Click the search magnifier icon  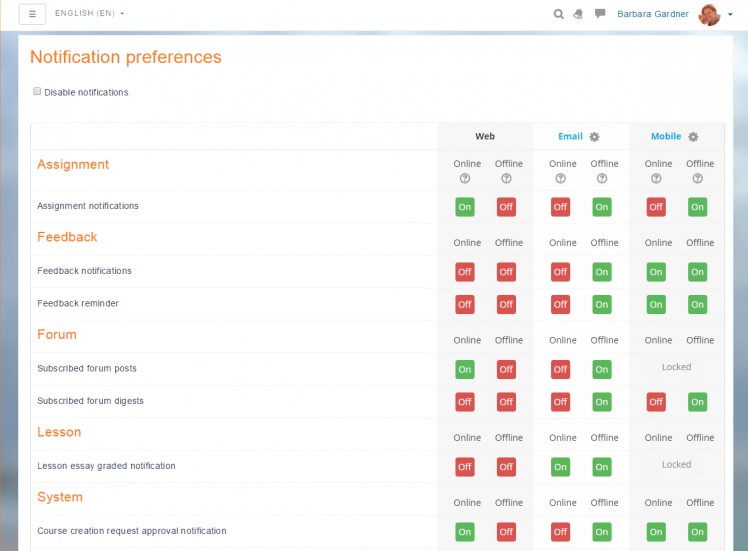point(559,14)
